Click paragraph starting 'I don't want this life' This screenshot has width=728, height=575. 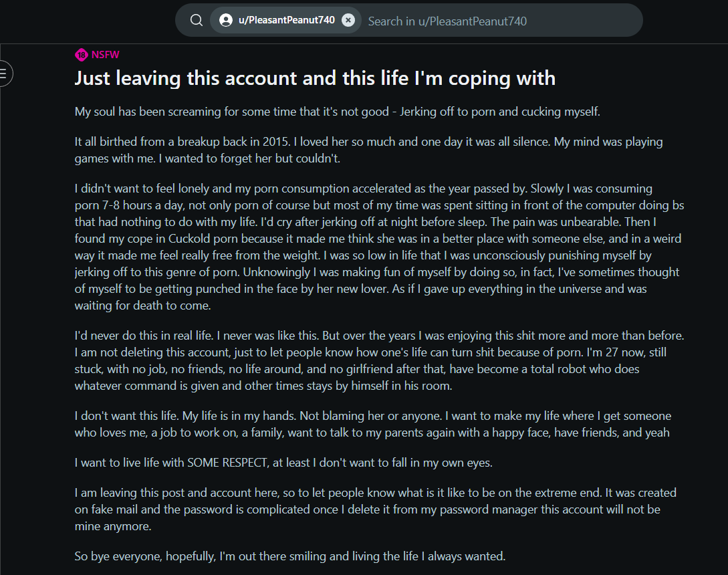tap(373, 424)
